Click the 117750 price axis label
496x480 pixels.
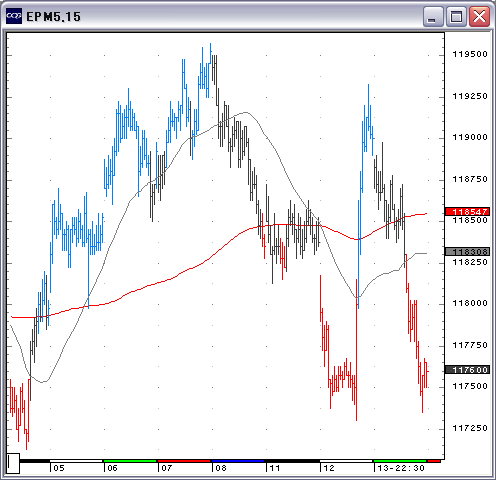click(x=470, y=345)
